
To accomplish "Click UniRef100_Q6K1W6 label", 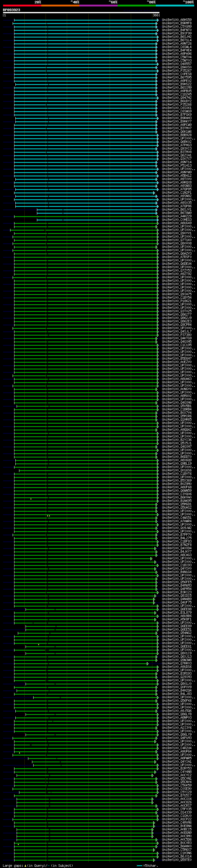I will tap(177, 131).
